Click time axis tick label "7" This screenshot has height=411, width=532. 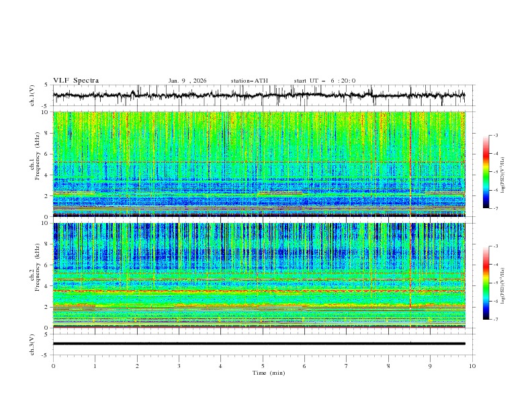(347, 366)
